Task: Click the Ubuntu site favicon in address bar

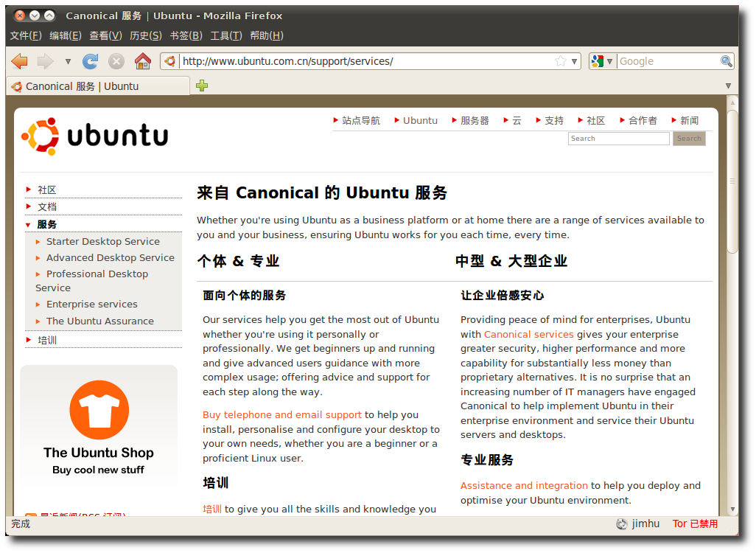Action: pos(169,61)
